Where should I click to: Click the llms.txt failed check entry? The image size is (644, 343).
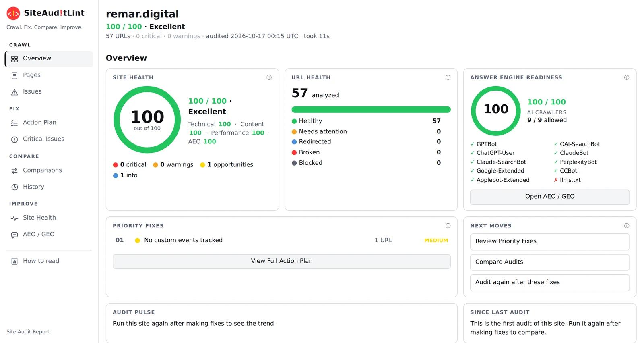[567, 180]
